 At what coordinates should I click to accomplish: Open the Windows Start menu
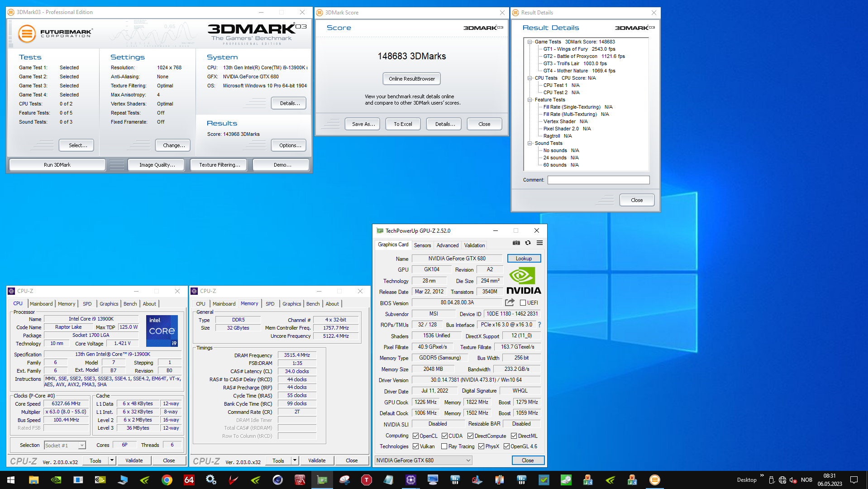(x=11, y=480)
